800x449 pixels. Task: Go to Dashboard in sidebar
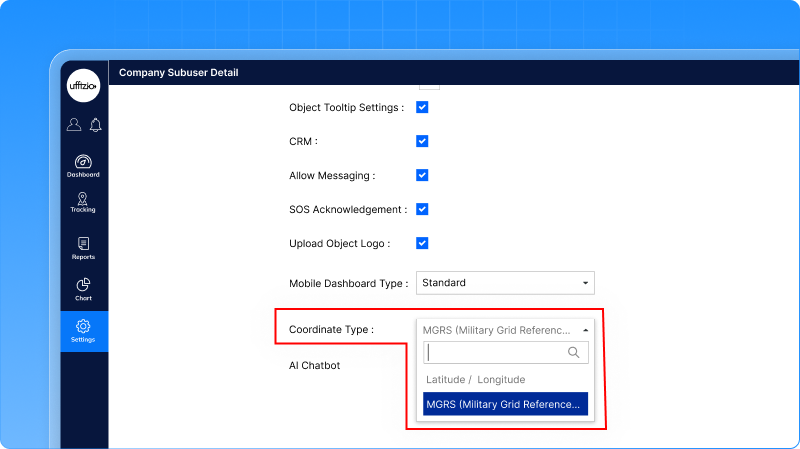click(x=84, y=165)
